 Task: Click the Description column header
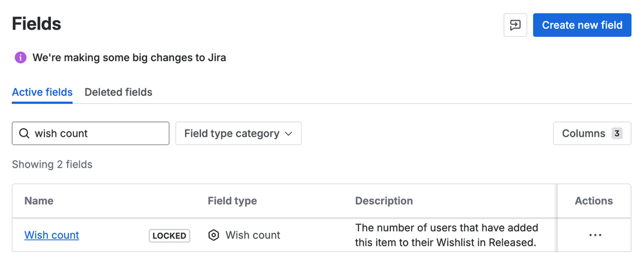coord(384,200)
